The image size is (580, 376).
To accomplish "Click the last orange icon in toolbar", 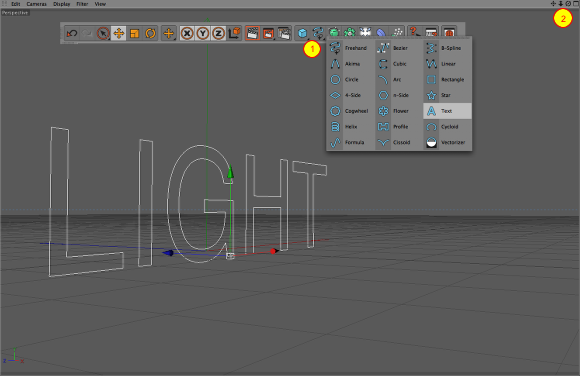I will click(449, 32).
